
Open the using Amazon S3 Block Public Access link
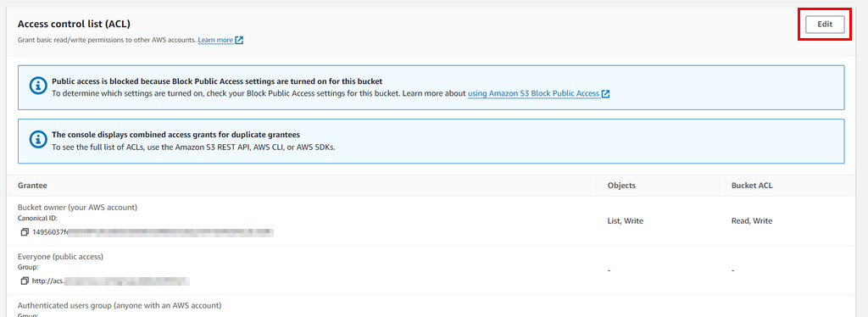(534, 93)
